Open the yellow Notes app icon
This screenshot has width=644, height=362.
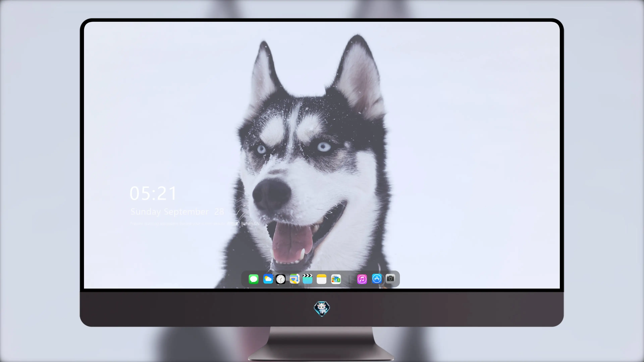point(321,279)
